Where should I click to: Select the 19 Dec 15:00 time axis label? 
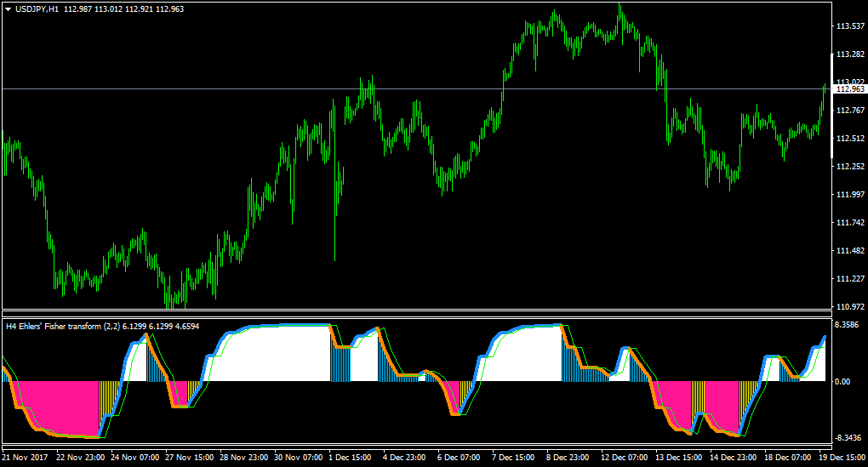coord(842,458)
